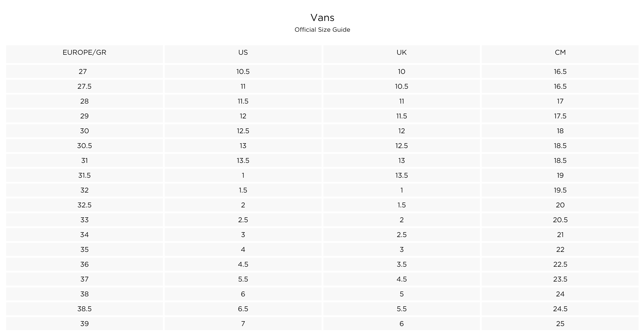644x336 pixels.
Task: Click the US column header
Action: pos(243,54)
